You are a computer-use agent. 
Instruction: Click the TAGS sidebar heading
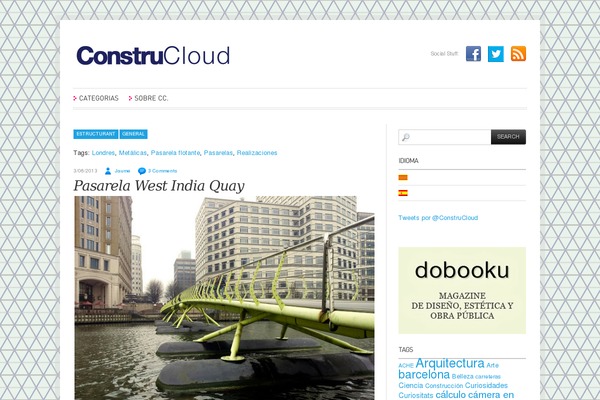(406, 349)
